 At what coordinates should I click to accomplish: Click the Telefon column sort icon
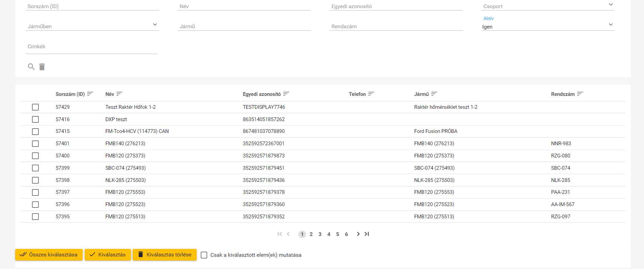click(x=371, y=94)
